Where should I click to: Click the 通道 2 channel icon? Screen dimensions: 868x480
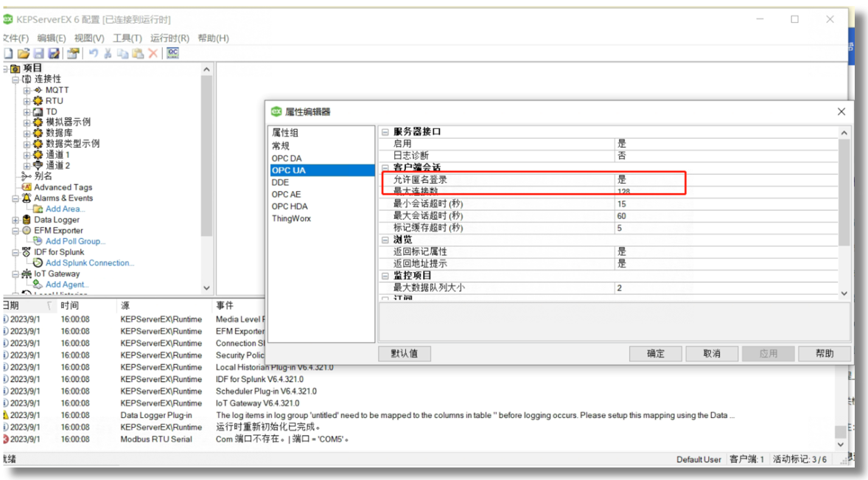click(38, 165)
